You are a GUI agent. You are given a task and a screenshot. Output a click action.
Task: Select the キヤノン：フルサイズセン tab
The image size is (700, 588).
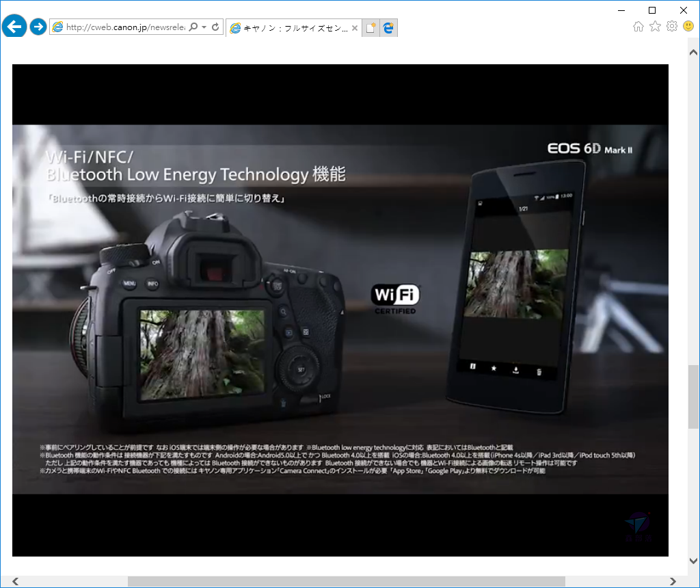[x=293, y=27]
